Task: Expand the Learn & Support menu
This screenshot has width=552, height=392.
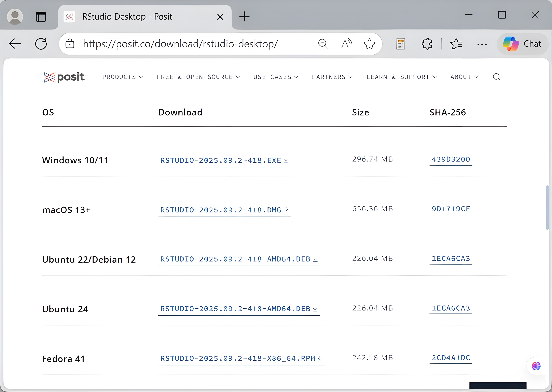Action: tap(402, 77)
